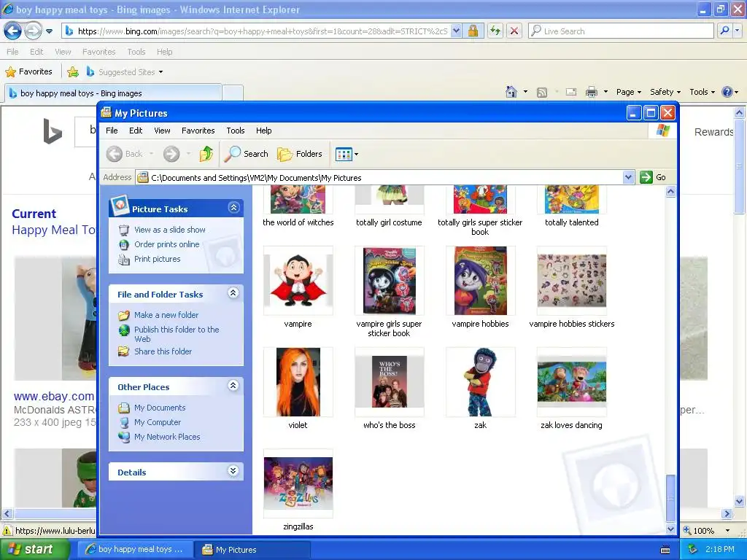Click the Make a new folder icon
Screen dimensions: 747x560
coord(124,315)
